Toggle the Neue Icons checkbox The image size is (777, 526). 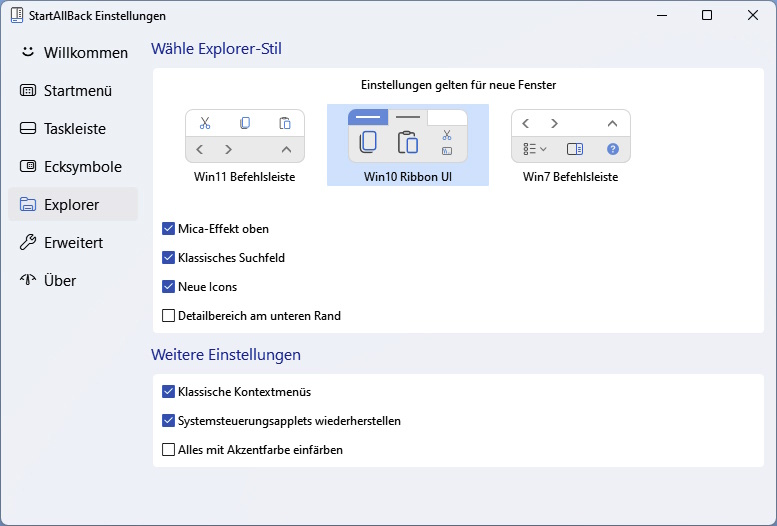click(x=168, y=287)
